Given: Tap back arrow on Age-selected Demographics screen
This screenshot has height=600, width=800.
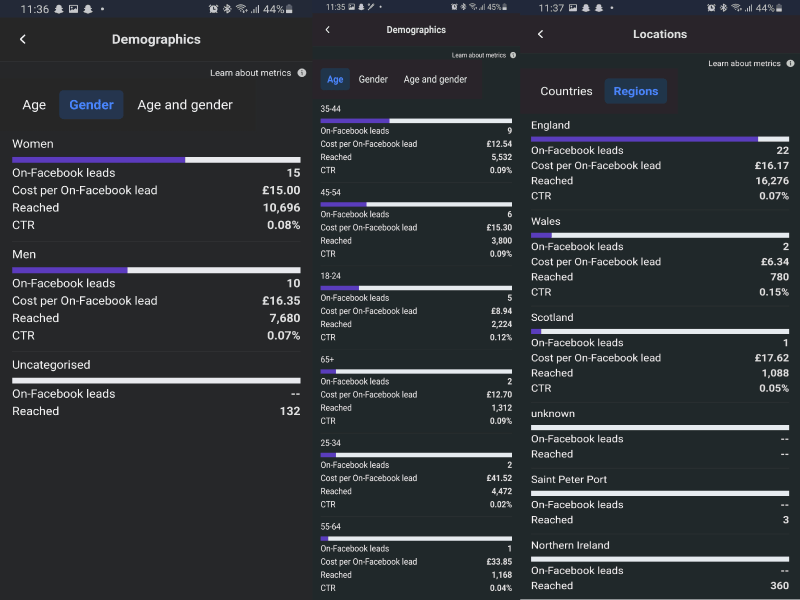Looking at the screenshot, I should [327, 30].
